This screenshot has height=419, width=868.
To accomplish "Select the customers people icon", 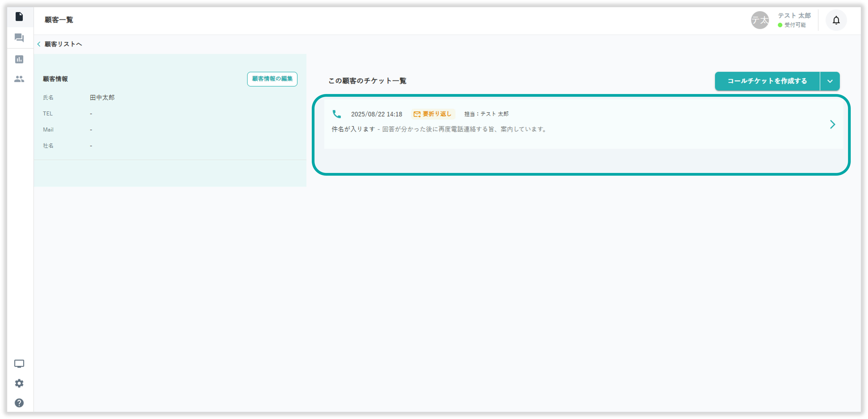I will tap(19, 79).
